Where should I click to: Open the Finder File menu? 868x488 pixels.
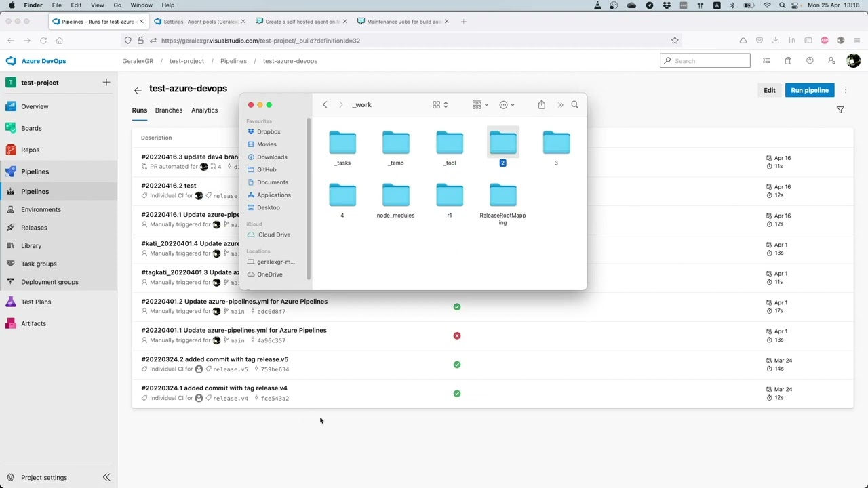coord(56,5)
